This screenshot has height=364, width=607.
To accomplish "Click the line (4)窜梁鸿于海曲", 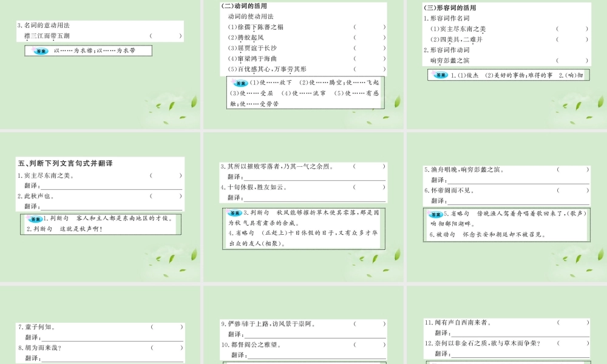I will click(x=252, y=58).
